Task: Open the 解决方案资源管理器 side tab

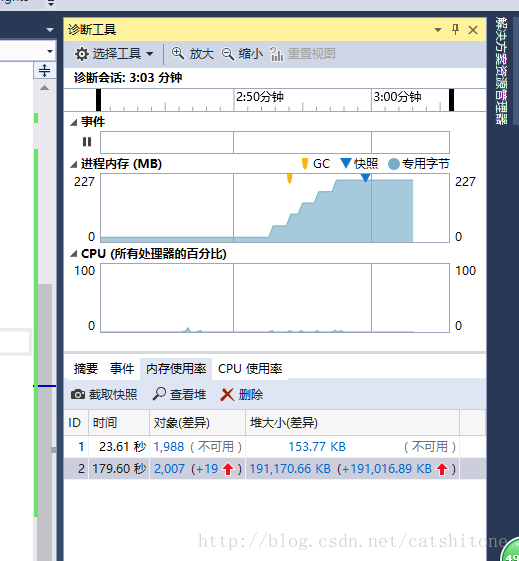Action: click(501, 71)
